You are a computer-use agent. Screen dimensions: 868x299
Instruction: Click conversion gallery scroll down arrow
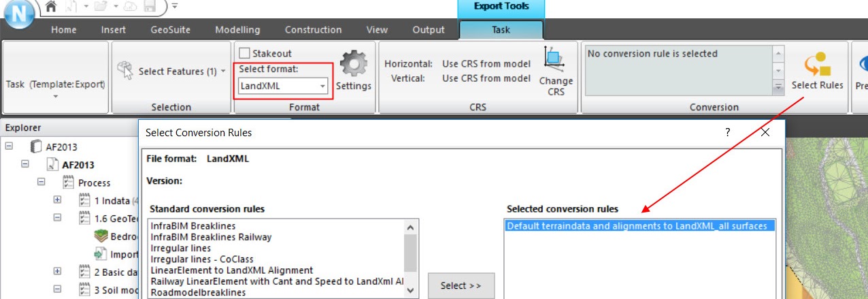778,69
